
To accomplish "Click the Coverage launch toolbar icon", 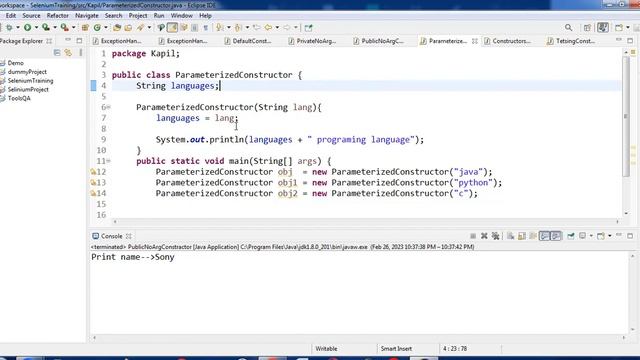I will [x=46, y=27].
